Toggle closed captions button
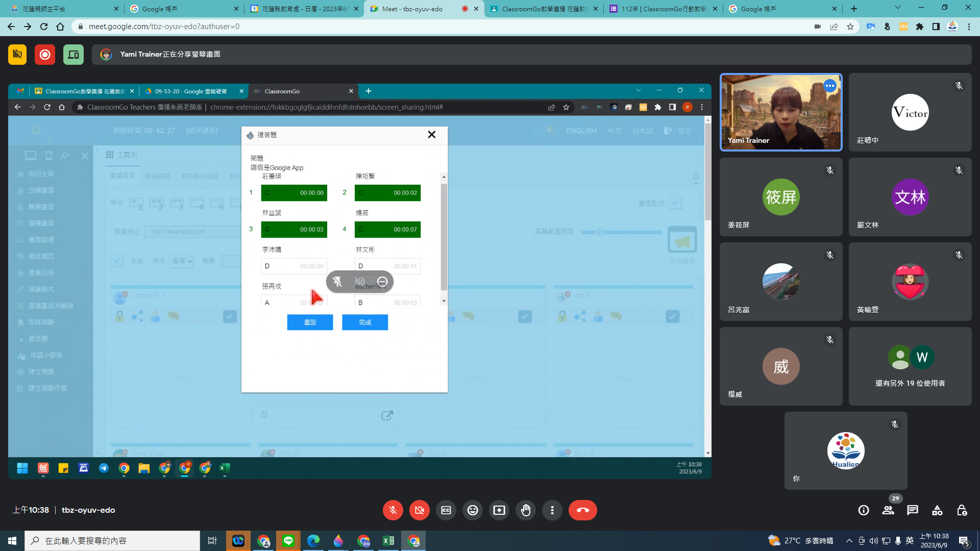 point(446,510)
